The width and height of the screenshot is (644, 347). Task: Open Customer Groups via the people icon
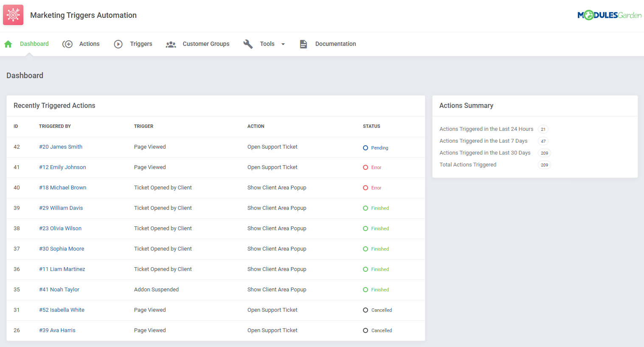171,44
